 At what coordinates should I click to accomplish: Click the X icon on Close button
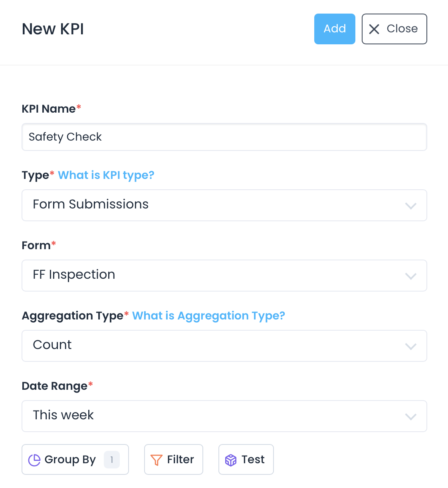pyautogui.click(x=374, y=29)
